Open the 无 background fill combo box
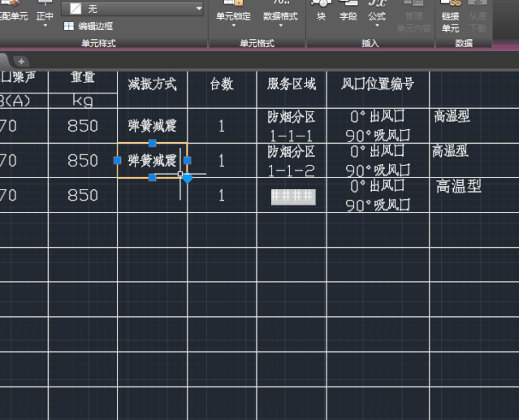Image resolution: width=519 pixels, height=420 pixels. click(x=132, y=9)
